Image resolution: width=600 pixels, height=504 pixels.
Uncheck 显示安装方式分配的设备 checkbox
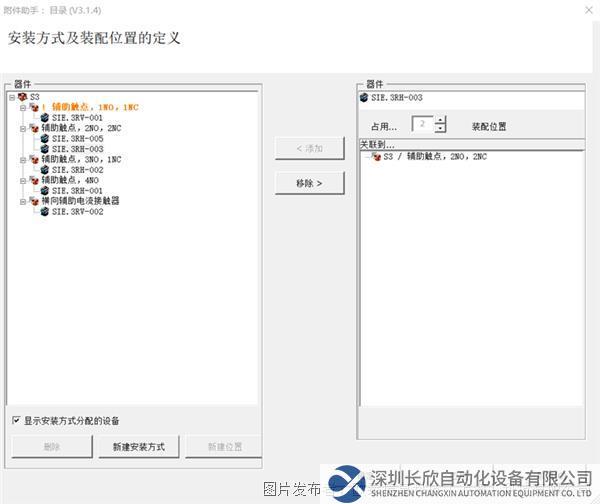[16, 420]
